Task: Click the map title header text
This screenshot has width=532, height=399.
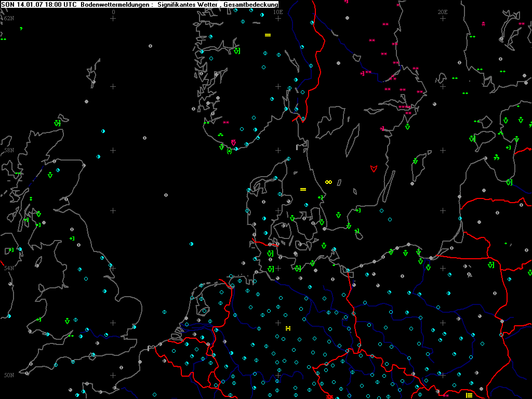Action: [x=140, y=5]
